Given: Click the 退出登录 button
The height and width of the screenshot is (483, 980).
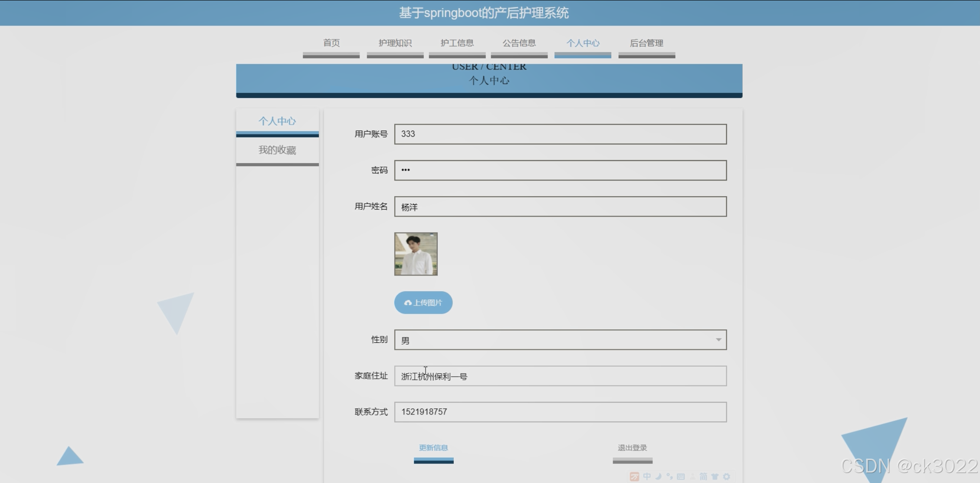Looking at the screenshot, I should [x=632, y=448].
